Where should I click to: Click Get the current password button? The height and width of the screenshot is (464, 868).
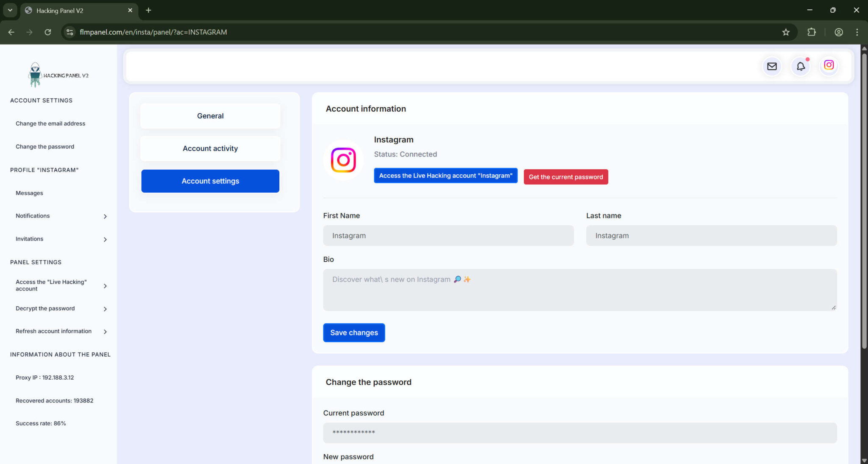(565, 177)
